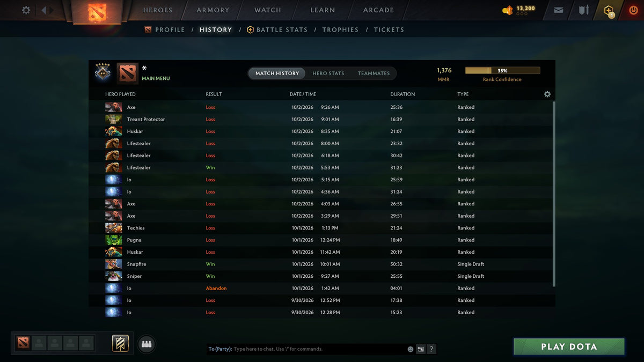Open the Io match at 12:28 PM

tap(320, 312)
